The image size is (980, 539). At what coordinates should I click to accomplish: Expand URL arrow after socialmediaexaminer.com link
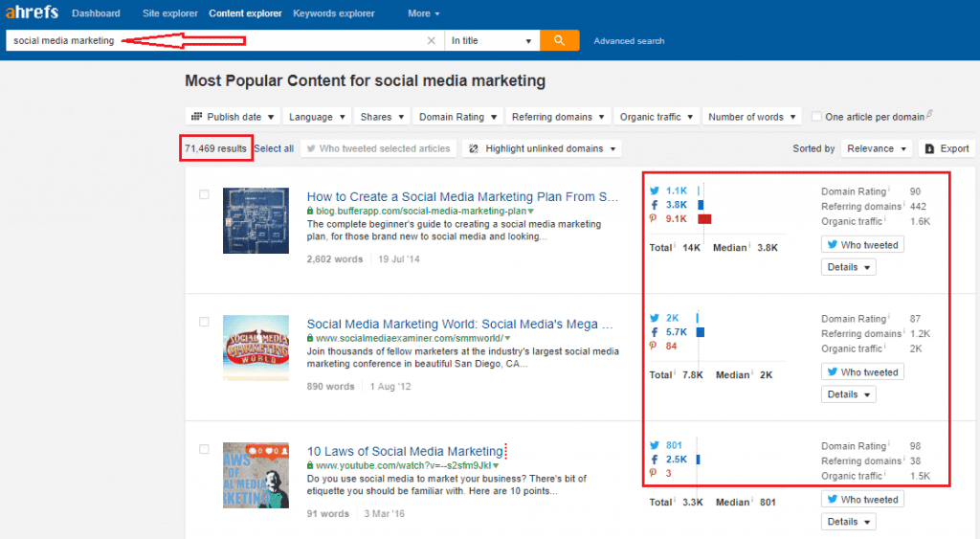point(507,338)
